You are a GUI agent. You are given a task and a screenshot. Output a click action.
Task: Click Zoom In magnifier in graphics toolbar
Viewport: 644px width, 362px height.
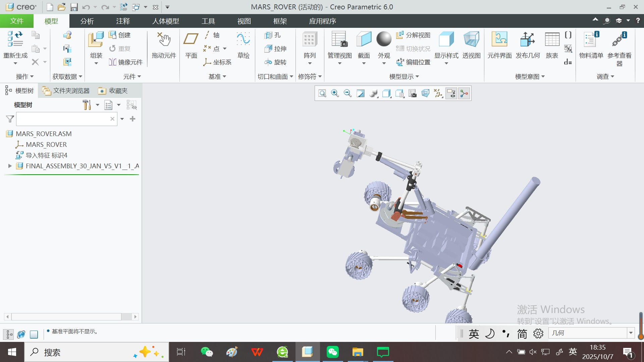point(335,94)
